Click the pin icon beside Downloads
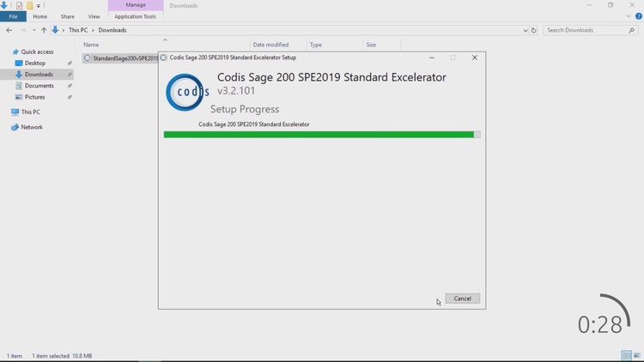 pos(70,75)
